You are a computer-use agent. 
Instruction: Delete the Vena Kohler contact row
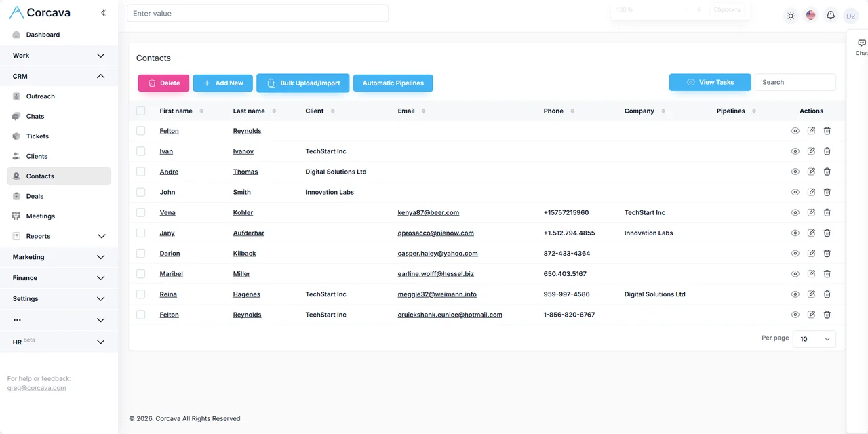click(827, 212)
